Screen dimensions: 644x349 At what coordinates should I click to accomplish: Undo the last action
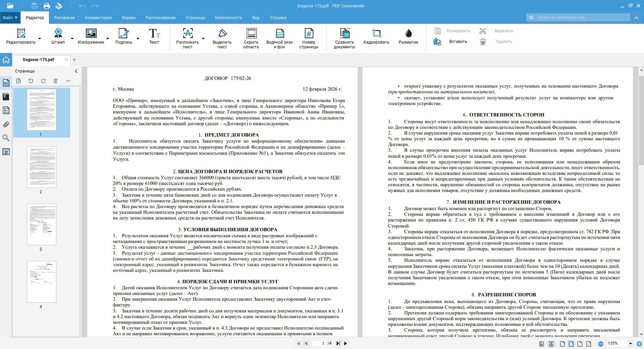point(82,6)
